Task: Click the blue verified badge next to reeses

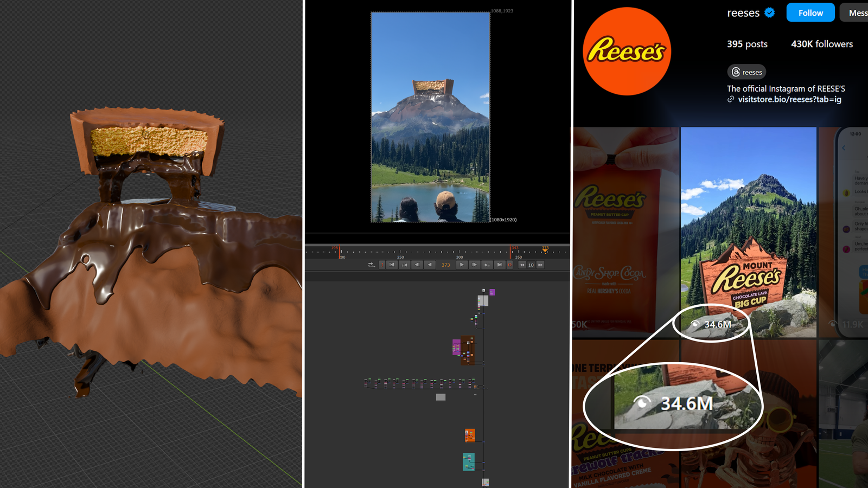Action: tap(770, 12)
